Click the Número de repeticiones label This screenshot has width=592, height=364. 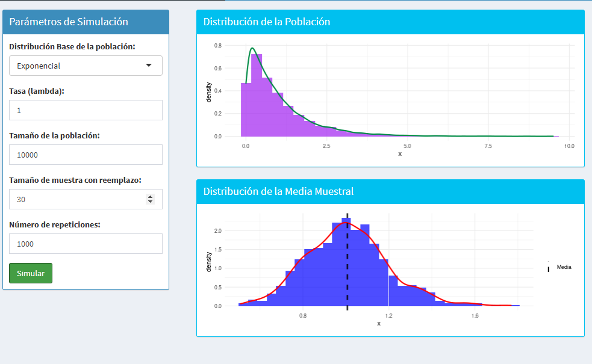[54, 224]
